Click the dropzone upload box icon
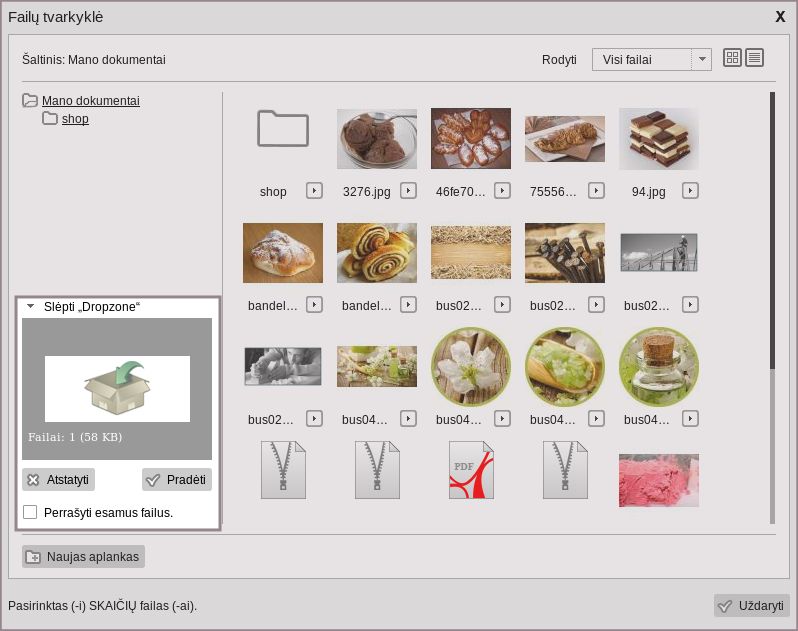This screenshot has width=798, height=631. tap(117, 388)
